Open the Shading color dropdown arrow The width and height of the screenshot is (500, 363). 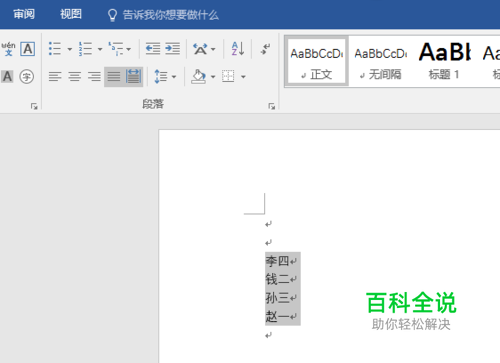(x=213, y=77)
